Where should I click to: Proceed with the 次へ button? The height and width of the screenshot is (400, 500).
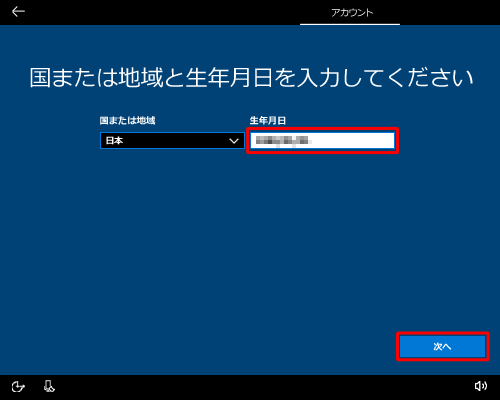click(443, 346)
